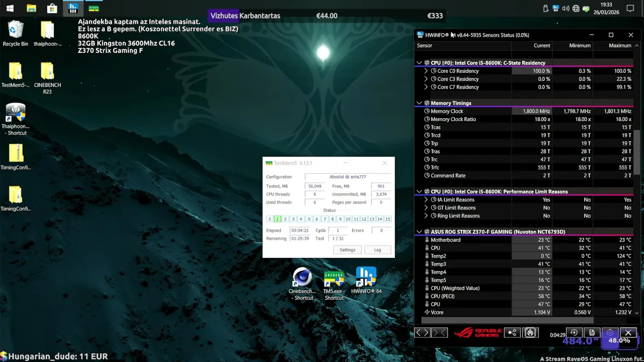Click the flame chip icon in HWiNFO toolbar

coord(530,333)
